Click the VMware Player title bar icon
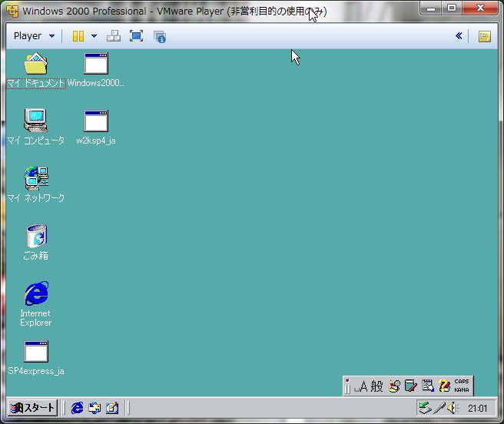The width and height of the screenshot is (504, 424). 12,12
